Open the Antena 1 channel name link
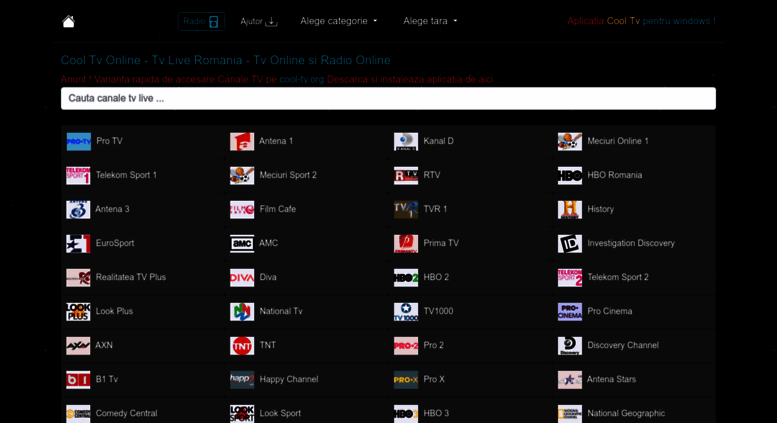 (x=276, y=141)
